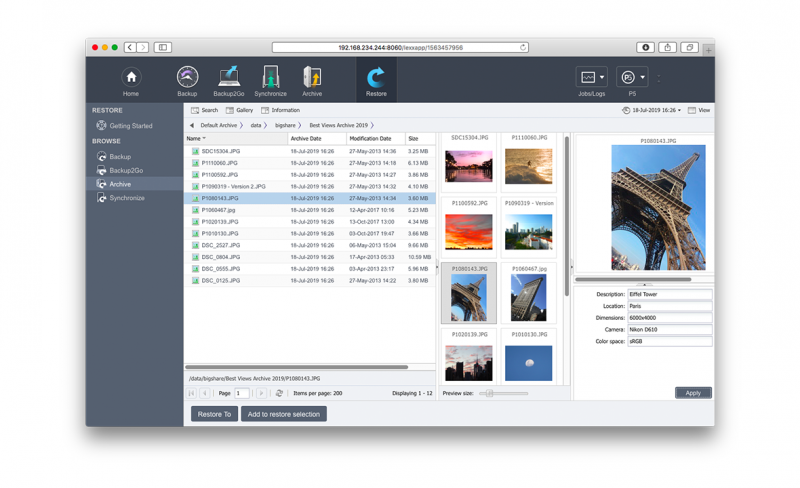Viewport: 800px width, 488px height.
Task: Click the browser address bar
Action: [401, 47]
